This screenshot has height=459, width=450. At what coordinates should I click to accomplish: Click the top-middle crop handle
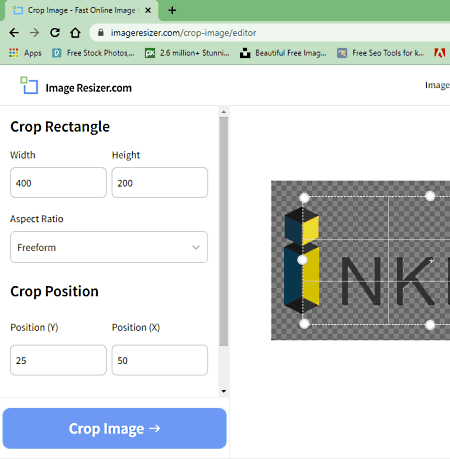click(x=430, y=196)
